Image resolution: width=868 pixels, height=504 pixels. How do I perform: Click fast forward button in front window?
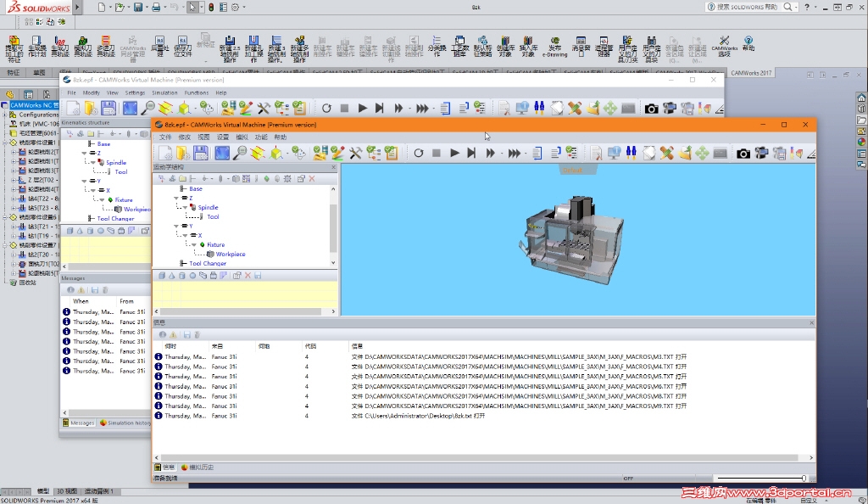coord(491,153)
